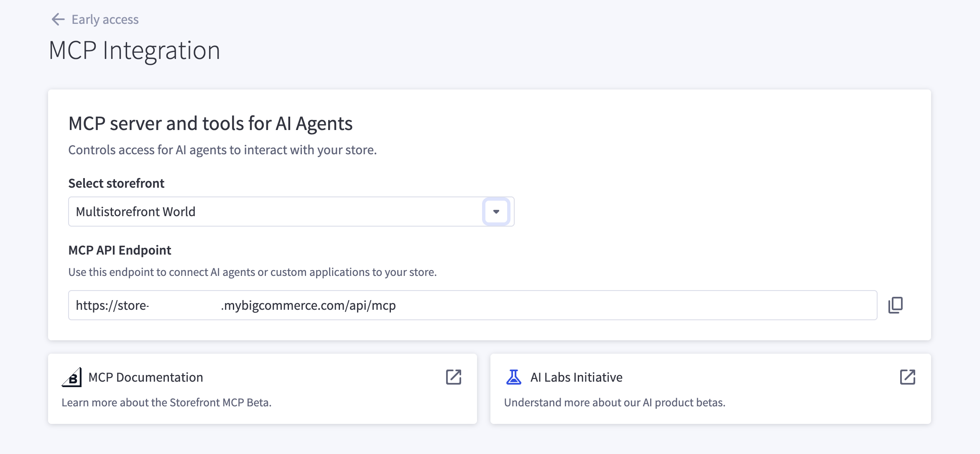Screen dimensions: 980x454
Task: Click the Multistorefront World storefront field
Action: click(x=291, y=212)
